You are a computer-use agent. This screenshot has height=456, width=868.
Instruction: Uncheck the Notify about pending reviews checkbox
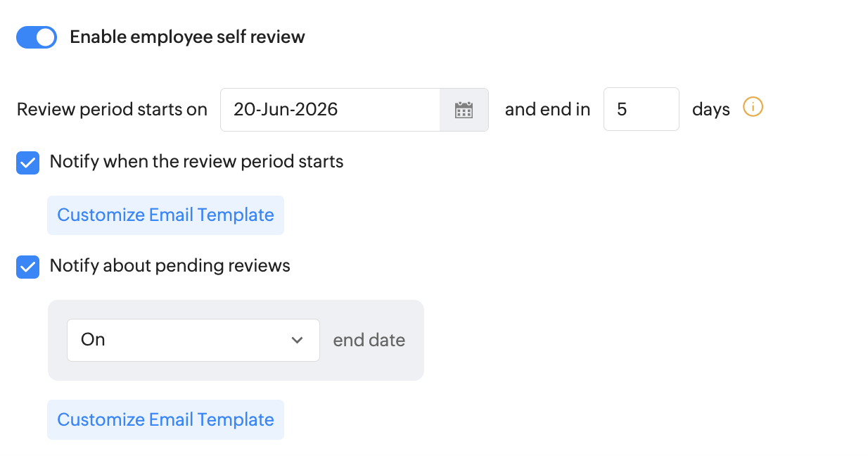click(28, 267)
